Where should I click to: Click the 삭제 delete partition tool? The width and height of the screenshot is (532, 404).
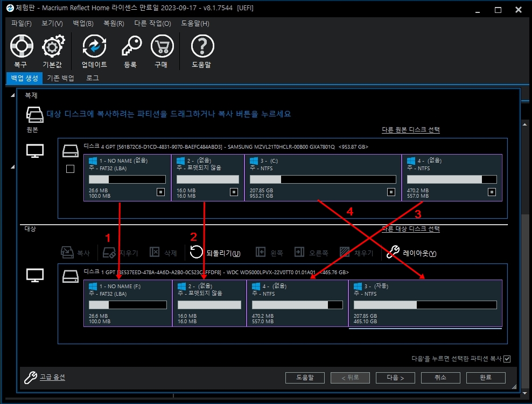(163, 253)
